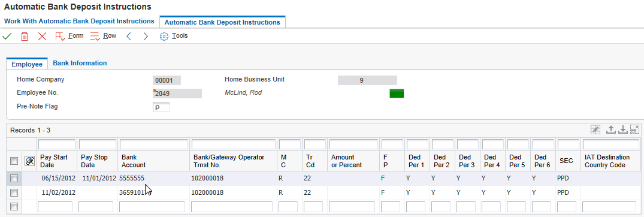Click the Home Business Unit field
This screenshot has height=217, width=644.
coord(367,80)
